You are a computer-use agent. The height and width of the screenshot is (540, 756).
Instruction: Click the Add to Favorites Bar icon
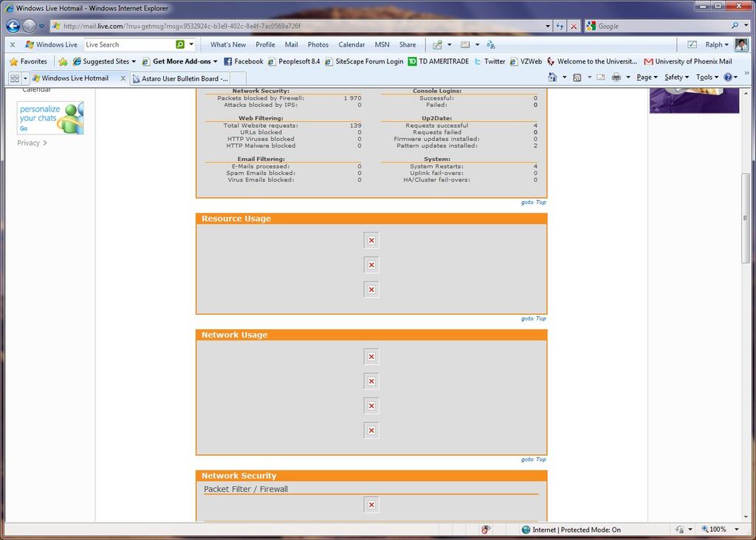pos(63,61)
